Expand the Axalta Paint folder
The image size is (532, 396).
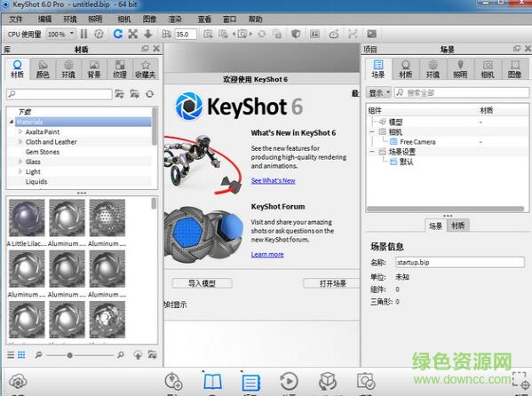pos(20,131)
